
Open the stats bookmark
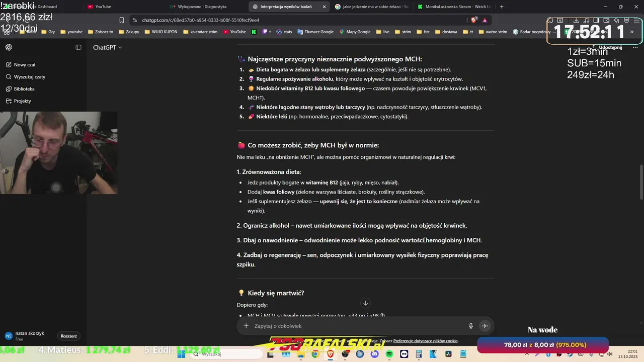[x=284, y=32]
